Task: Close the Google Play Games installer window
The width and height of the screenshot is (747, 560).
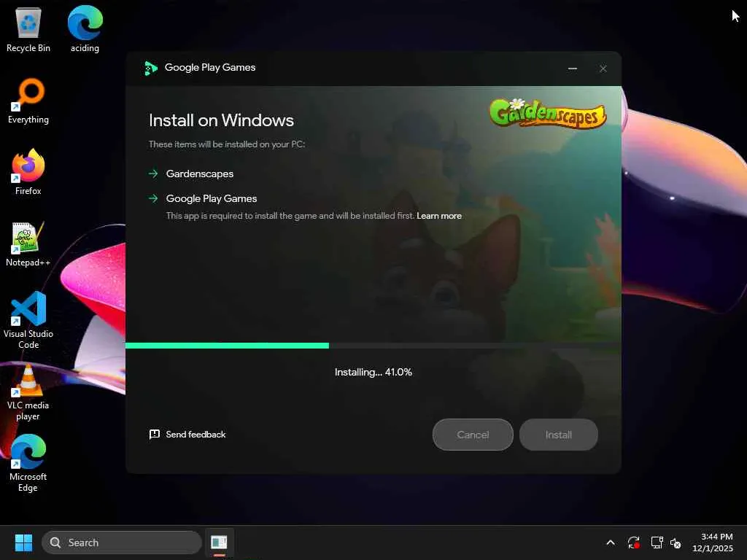Action: (603, 69)
